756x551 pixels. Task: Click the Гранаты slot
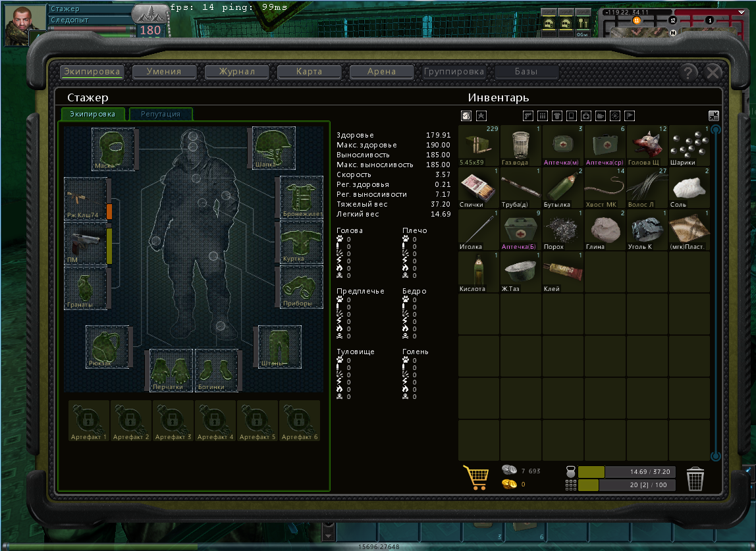point(86,288)
